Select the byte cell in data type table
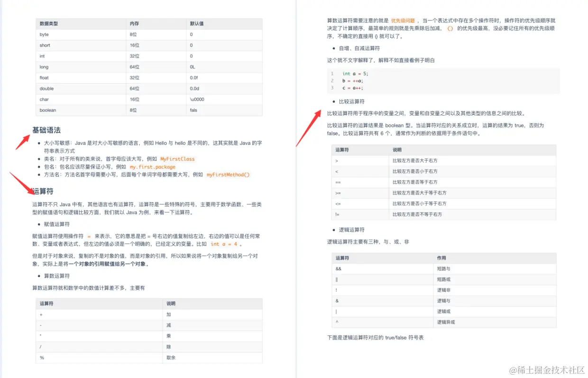The image size is (588, 378). [81, 35]
